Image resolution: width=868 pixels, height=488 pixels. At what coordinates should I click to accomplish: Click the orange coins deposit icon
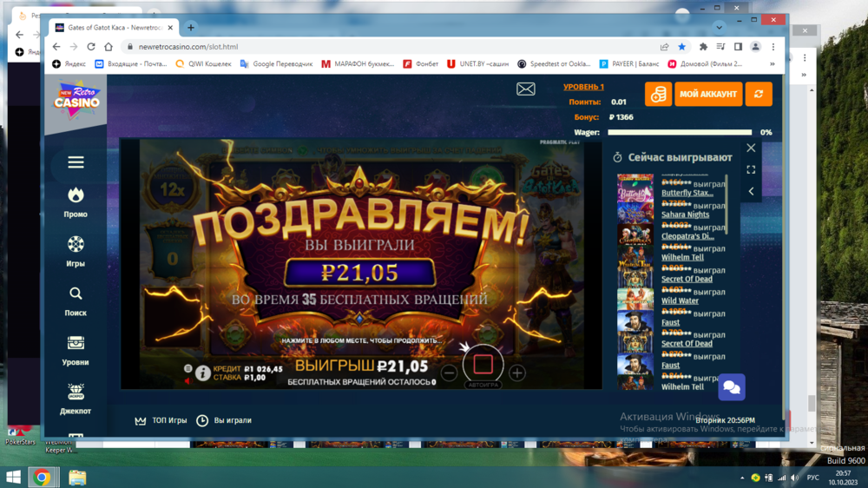point(658,94)
